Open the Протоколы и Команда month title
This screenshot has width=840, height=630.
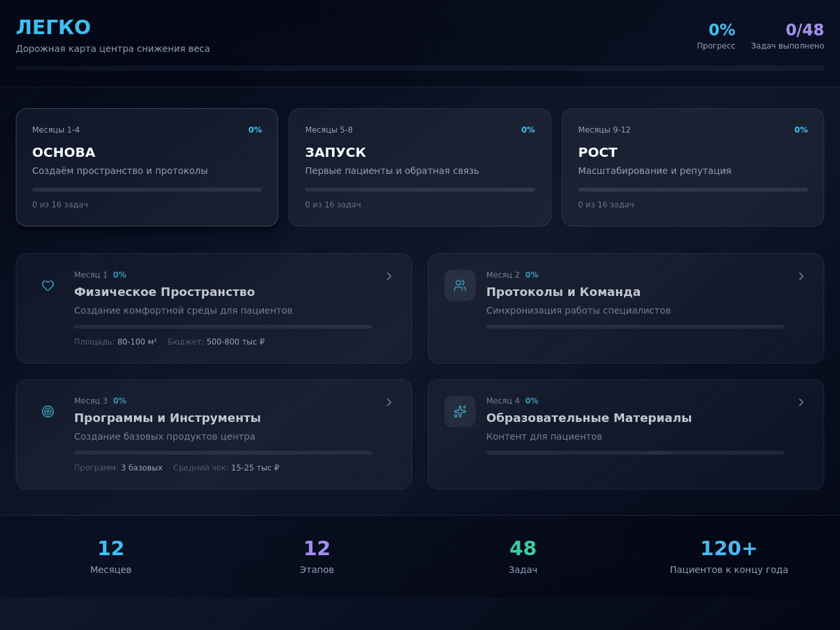click(x=563, y=292)
